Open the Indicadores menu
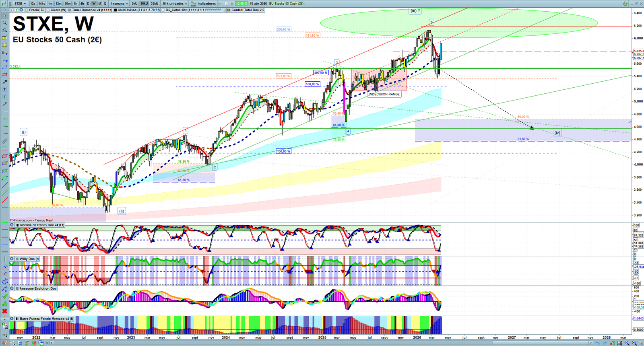 tap(206, 4)
